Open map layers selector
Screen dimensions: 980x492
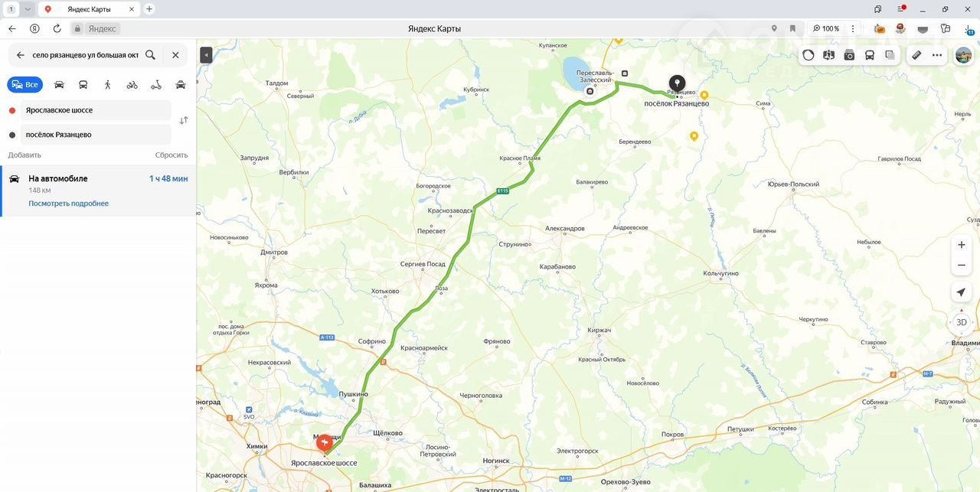[x=890, y=55]
